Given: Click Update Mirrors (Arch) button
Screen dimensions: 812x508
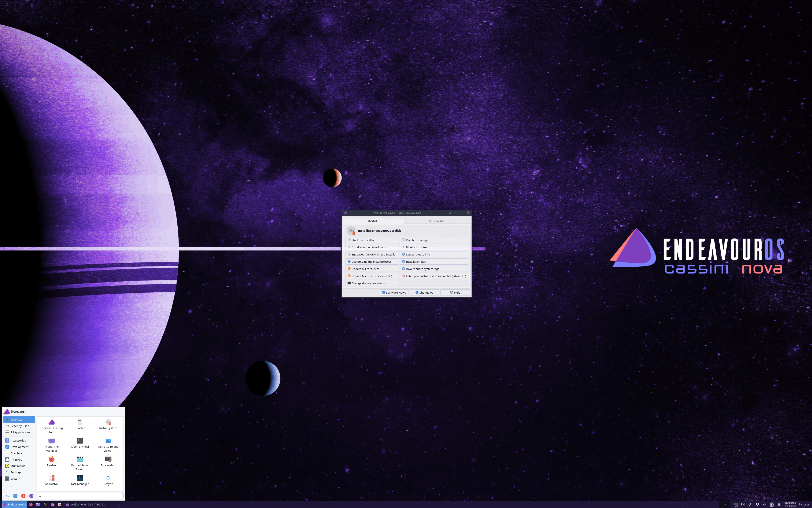Looking at the screenshot, I should 372,269.
